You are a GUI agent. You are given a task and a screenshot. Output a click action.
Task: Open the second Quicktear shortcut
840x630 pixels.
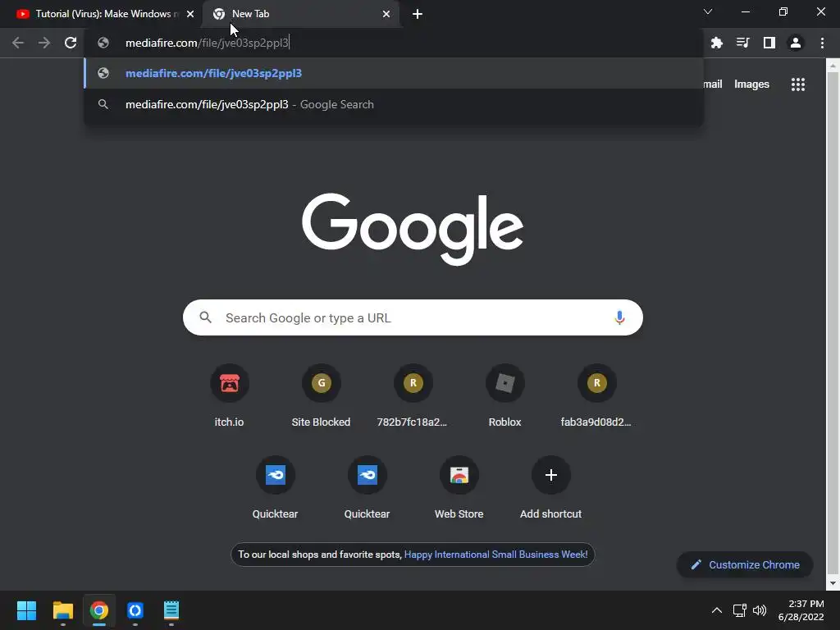click(x=367, y=487)
